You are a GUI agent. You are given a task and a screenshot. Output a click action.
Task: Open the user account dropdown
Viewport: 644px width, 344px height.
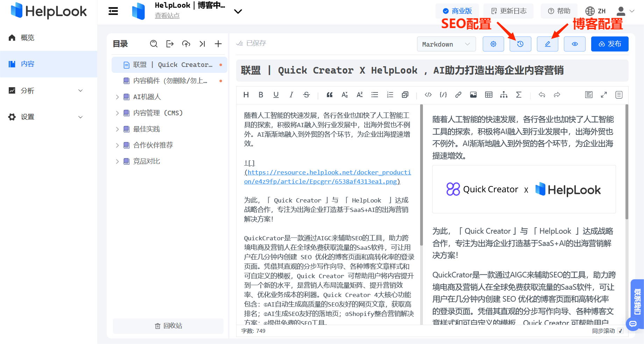(625, 11)
